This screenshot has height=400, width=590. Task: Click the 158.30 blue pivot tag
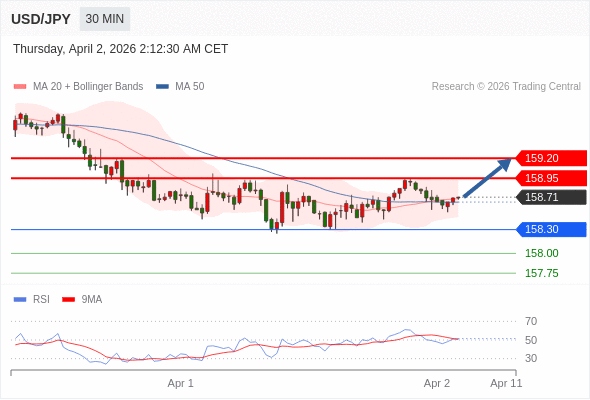pos(551,229)
